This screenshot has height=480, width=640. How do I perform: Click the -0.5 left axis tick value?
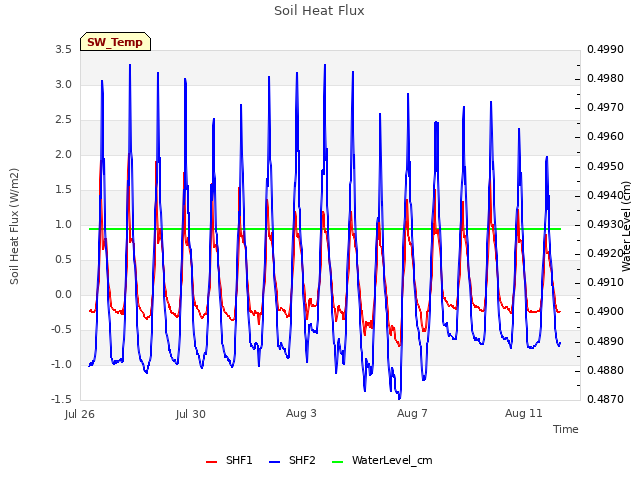[62, 329]
